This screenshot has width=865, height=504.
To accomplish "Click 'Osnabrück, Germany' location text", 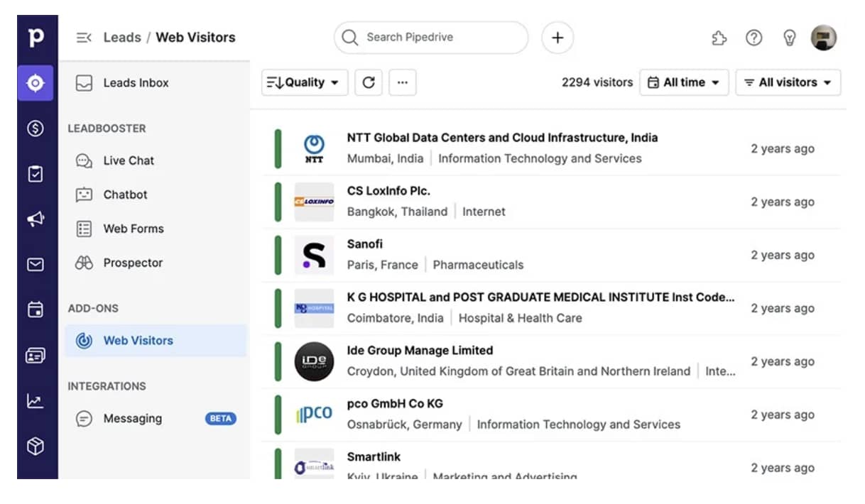I will (404, 424).
